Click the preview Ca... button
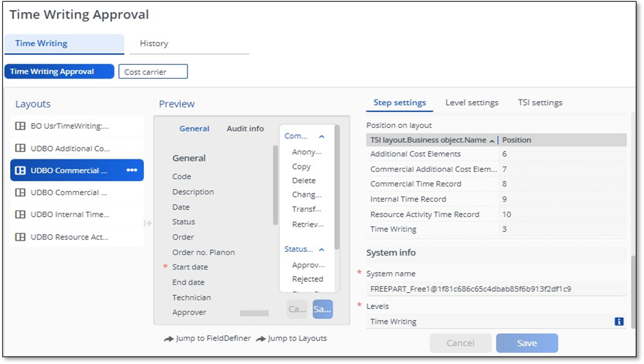The width and height of the screenshot is (644, 364). (x=297, y=309)
